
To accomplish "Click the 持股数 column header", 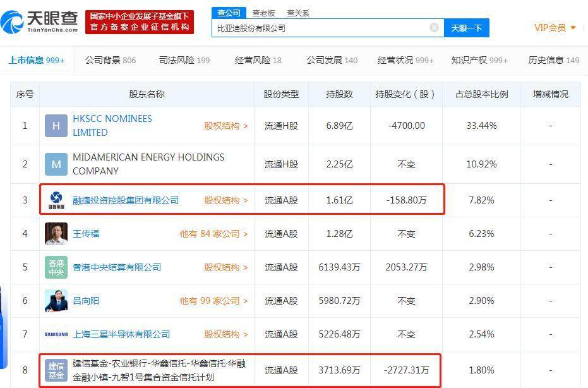I will [339, 94].
